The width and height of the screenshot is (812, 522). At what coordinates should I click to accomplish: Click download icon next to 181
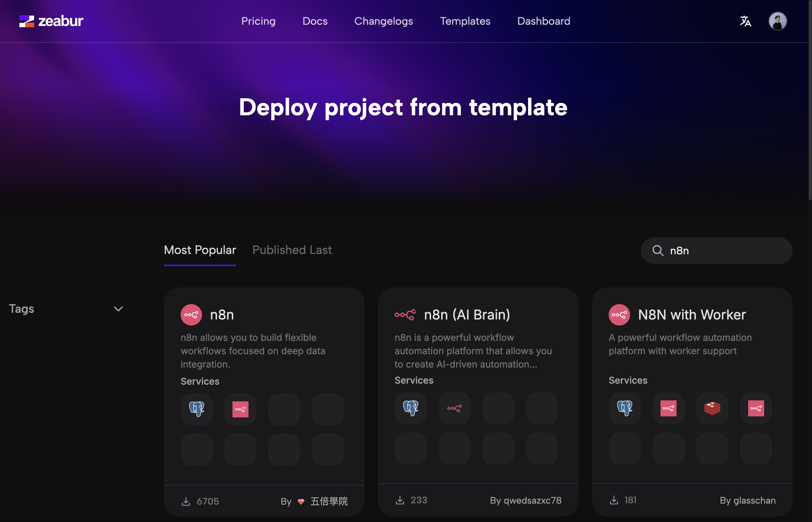coord(614,500)
